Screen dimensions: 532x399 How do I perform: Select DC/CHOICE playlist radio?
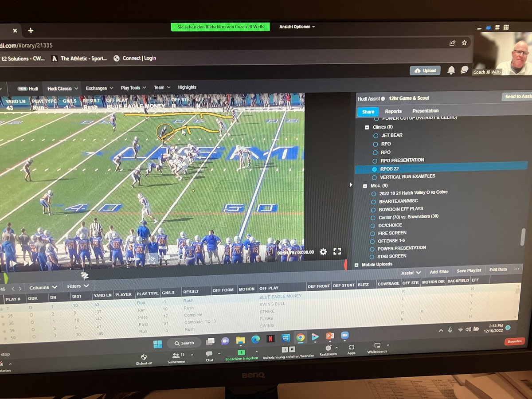(374, 225)
